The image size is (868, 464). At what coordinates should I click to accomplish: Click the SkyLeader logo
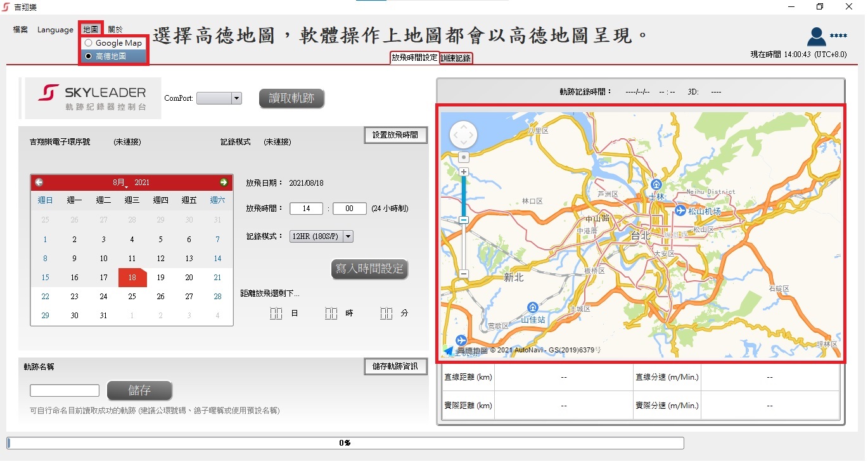(x=93, y=98)
